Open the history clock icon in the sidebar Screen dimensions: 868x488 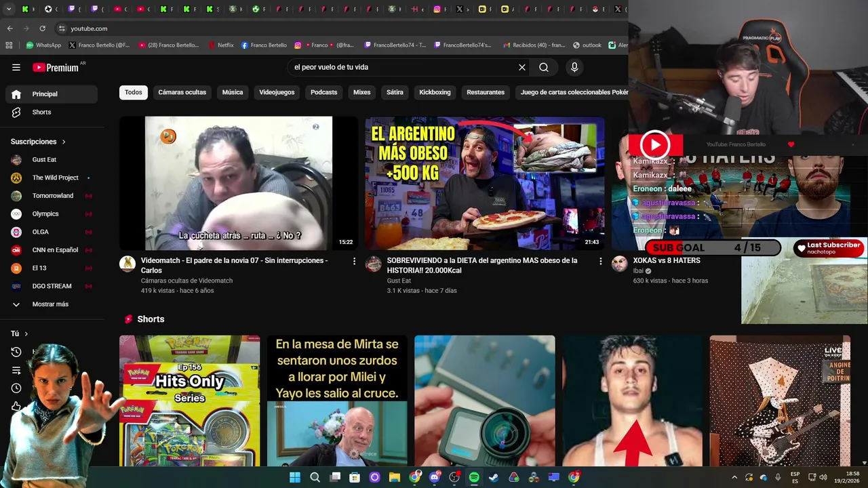(16, 352)
